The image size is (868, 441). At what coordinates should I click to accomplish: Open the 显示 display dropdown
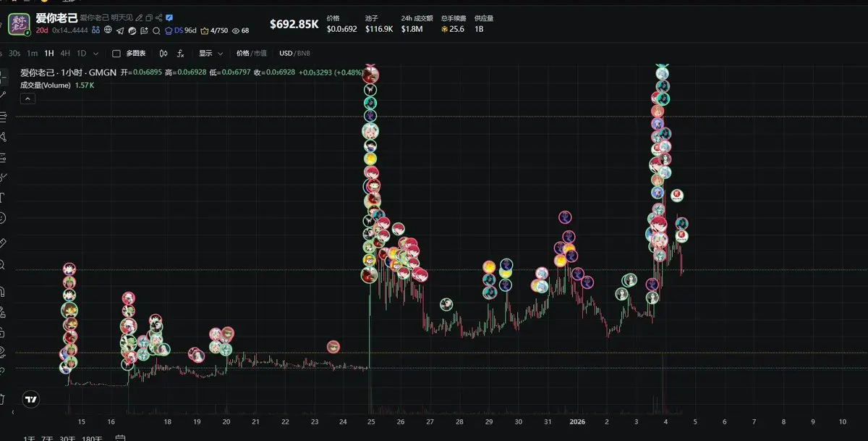pyautogui.click(x=210, y=54)
